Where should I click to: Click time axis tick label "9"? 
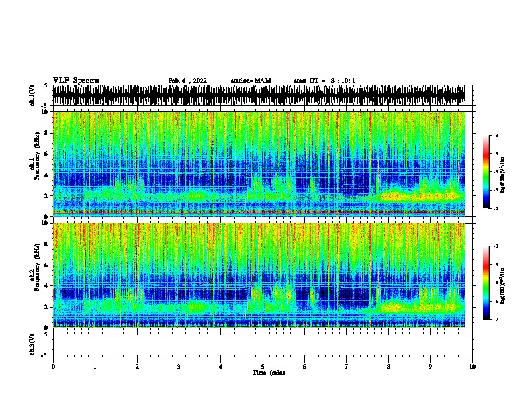(x=430, y=367)
